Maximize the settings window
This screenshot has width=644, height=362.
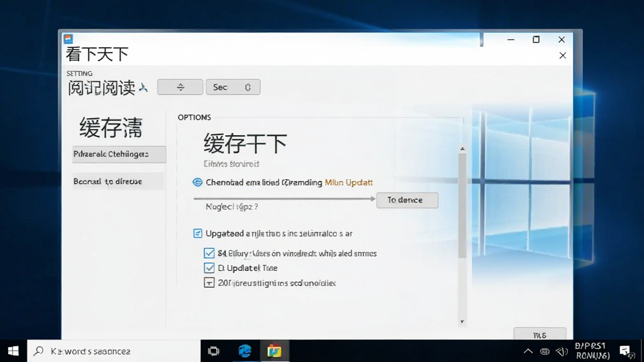[x=536, y=40]
